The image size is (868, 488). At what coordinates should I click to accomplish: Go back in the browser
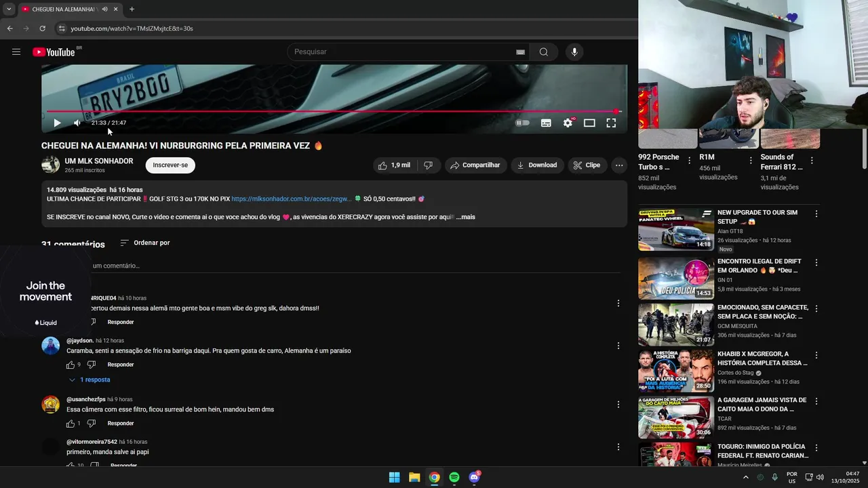tap(9, 28)
